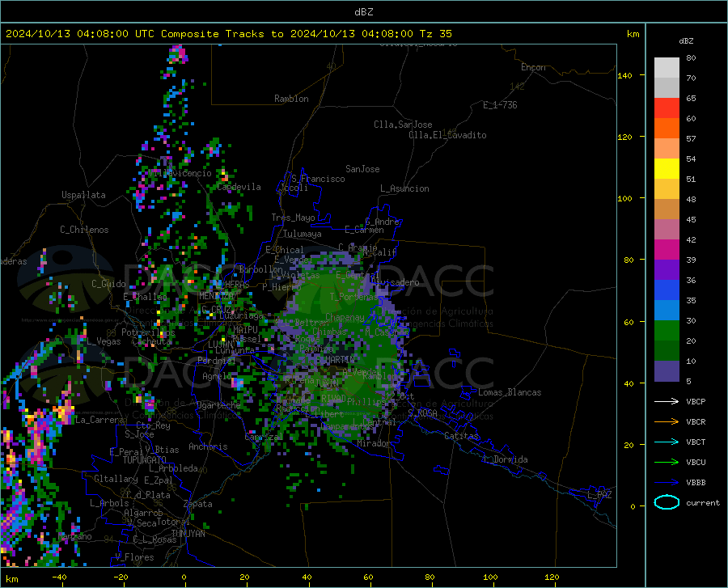The height and width of the screenshot is (588, 728).
Task: Click the L_PAZ place label
Action: click(599, 495)
